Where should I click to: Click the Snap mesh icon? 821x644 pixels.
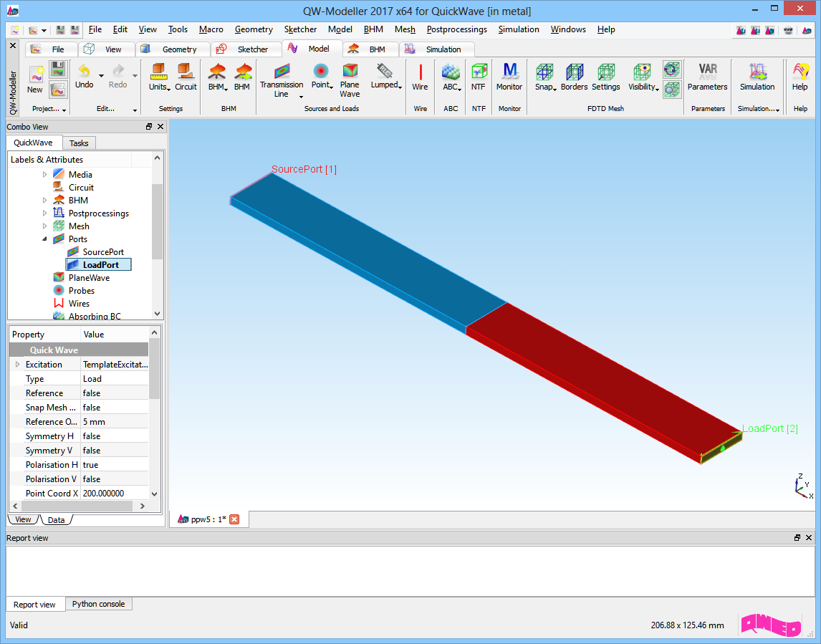[544, 71]
